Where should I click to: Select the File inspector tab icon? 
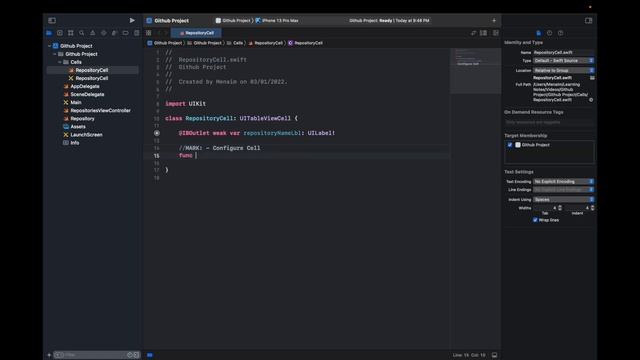[x=538, y=33]
